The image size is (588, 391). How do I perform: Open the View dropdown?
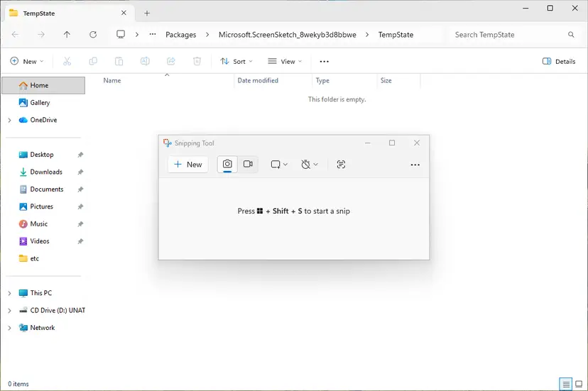point(285,61)
